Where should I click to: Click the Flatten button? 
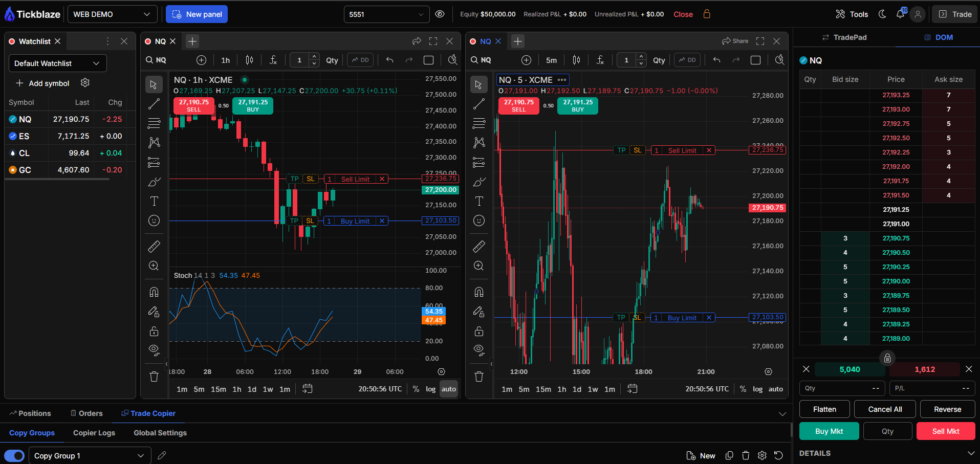click(x=824, y=409)
